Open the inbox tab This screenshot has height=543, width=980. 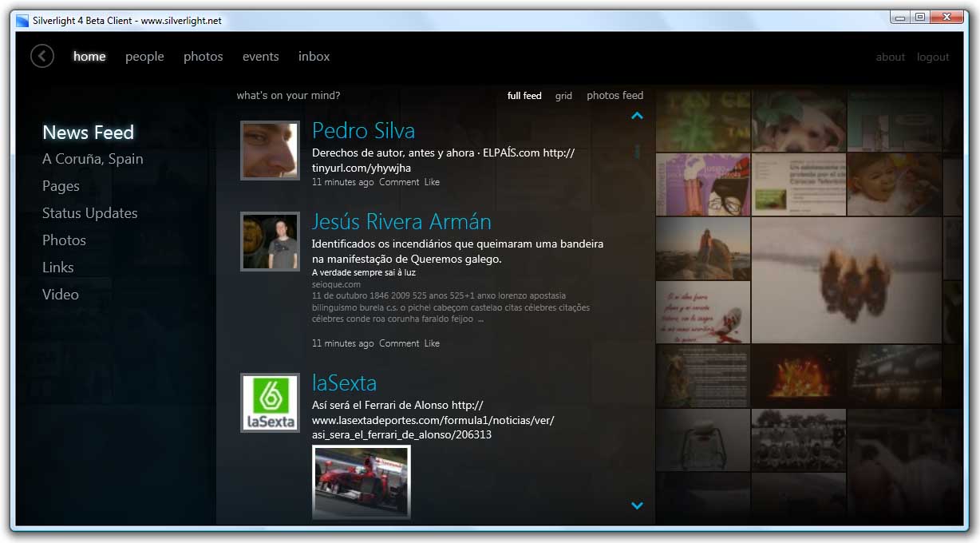[x=314, y=57]
